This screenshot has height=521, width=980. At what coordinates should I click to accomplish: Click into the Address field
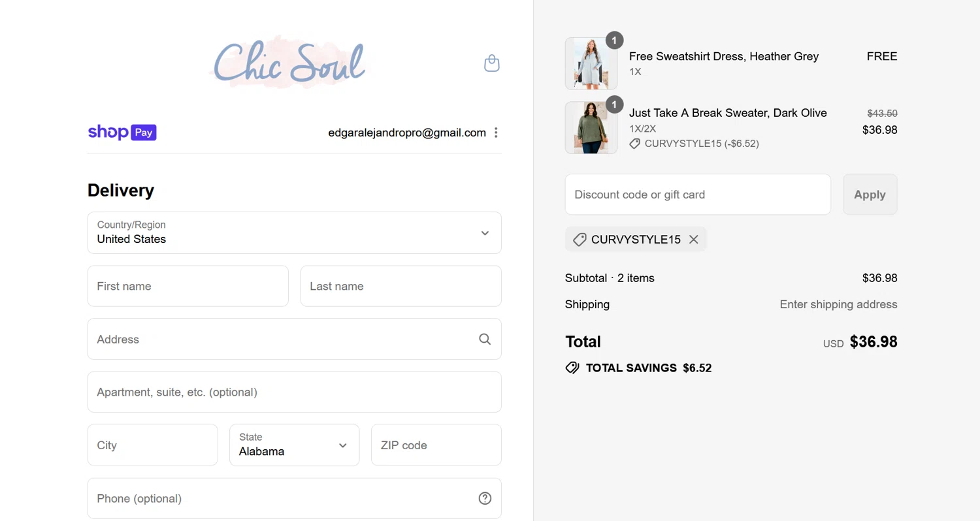pos(295,339)
